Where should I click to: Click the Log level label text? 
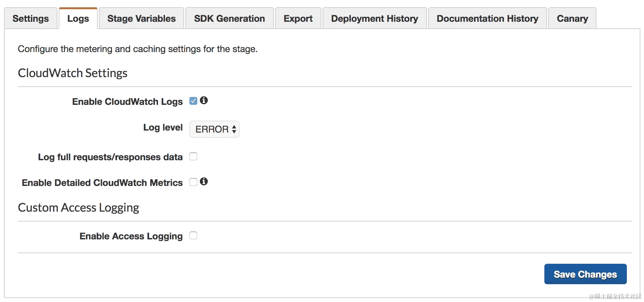tap(163, 128)
